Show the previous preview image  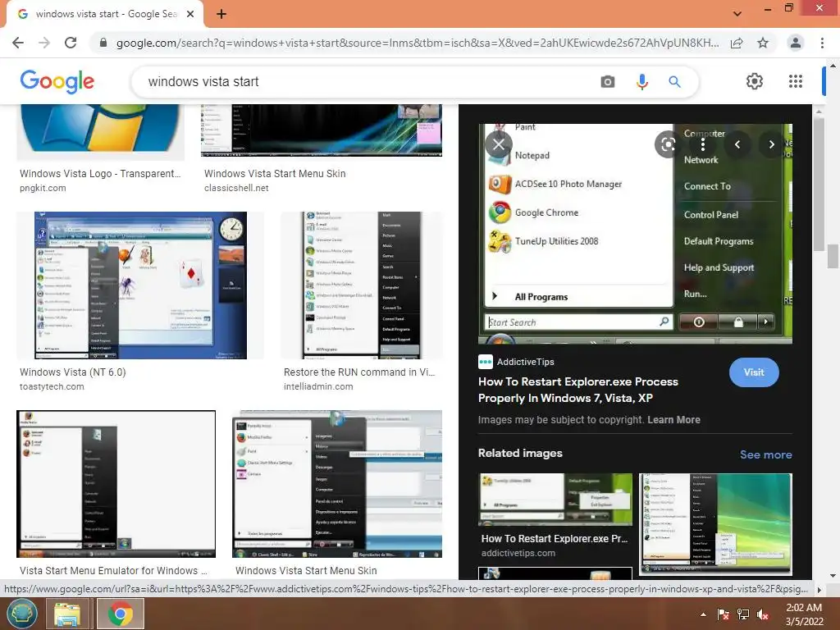pyautogui.click(x=737, y=144)
